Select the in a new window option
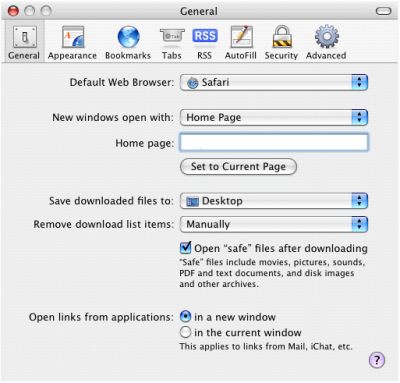Screen dimensions: 400x383 coord(185,316)
